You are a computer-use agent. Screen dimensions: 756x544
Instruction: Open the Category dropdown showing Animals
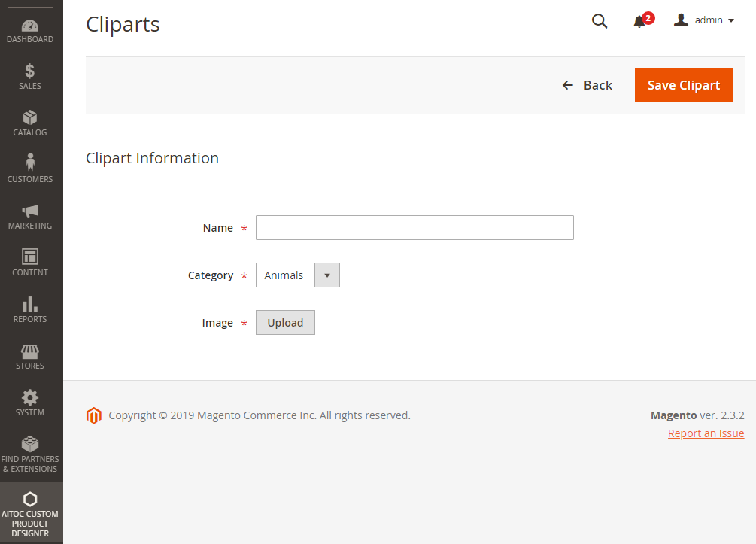(297, 275)
